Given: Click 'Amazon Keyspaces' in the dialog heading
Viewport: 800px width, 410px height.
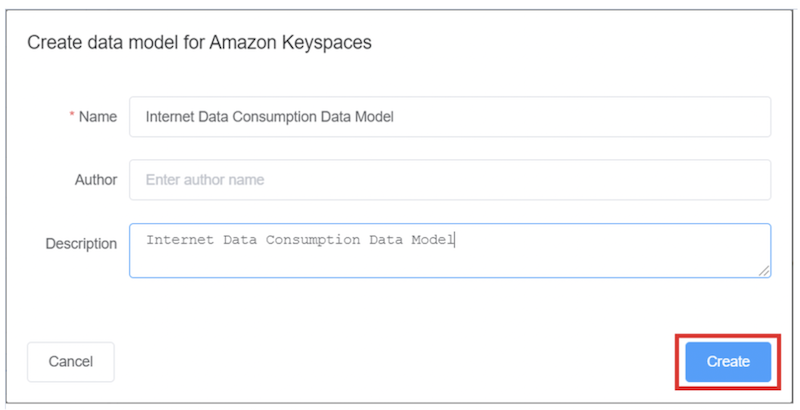Looking at the screenshot, I should pos(310,42).
